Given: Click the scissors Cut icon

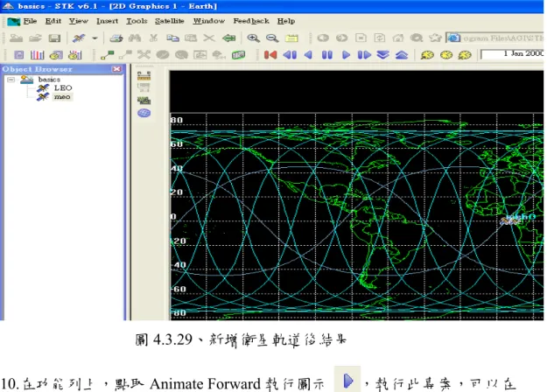Looking at the screenshot, I should (153, 38).
